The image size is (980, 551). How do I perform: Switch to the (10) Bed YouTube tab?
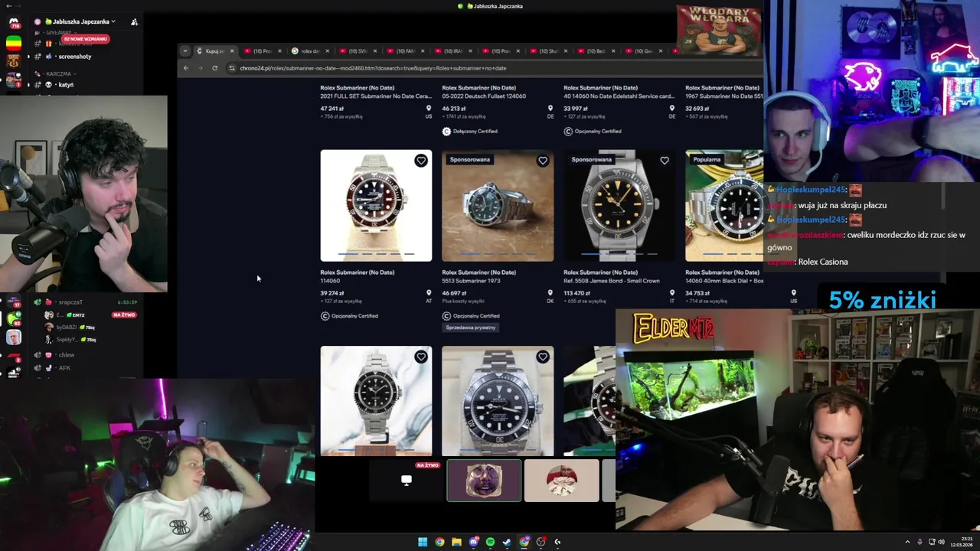[x=596, y=51]
